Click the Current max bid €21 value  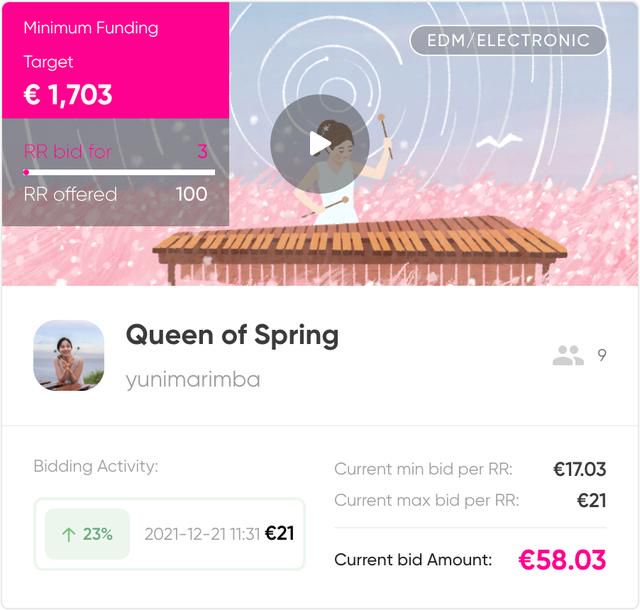[591, 501]
